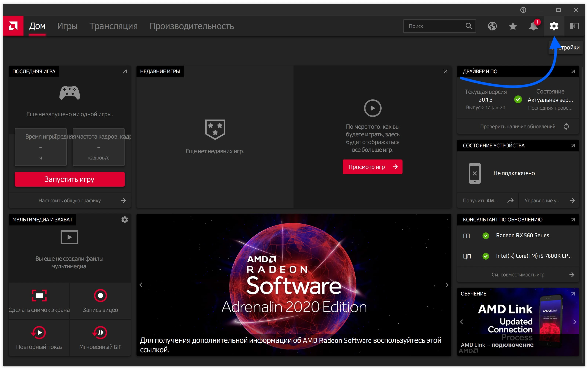
Task: Select the 'Сделать снимок экрана' capture icon
Action: tap(39, 296)
